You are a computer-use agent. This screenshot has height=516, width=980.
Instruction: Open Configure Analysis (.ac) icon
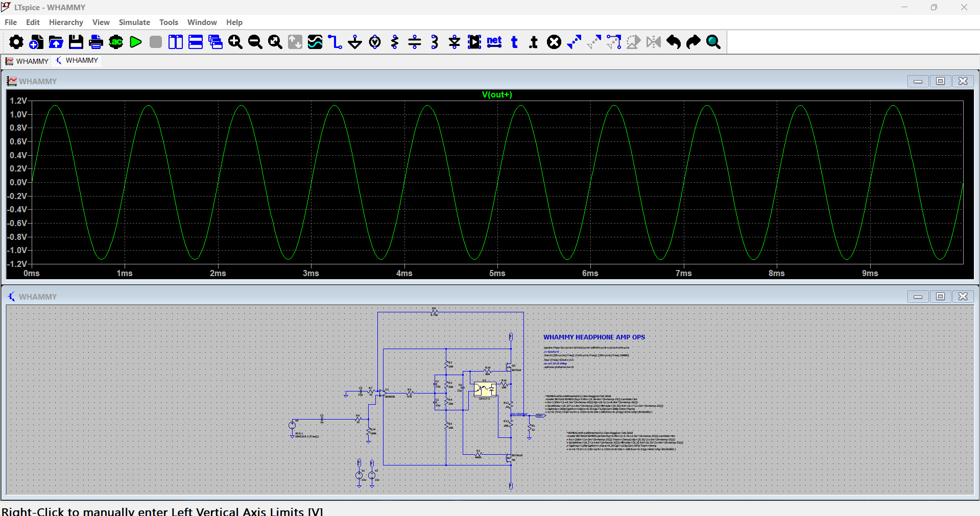pos(116,42)
